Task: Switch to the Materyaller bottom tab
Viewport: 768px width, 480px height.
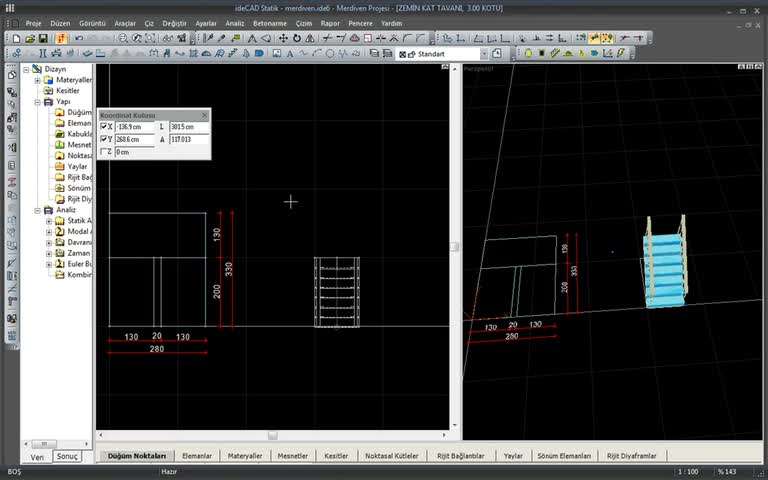Action: (245, 456)
